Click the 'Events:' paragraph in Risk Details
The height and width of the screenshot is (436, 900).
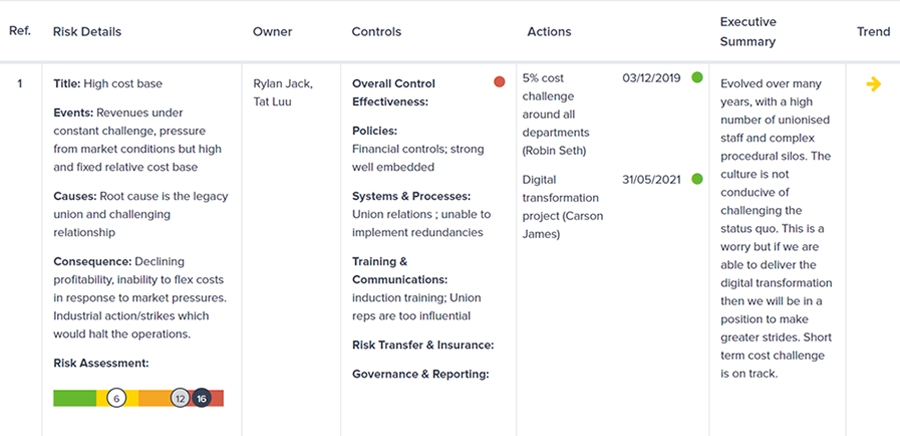click(138, 140)
